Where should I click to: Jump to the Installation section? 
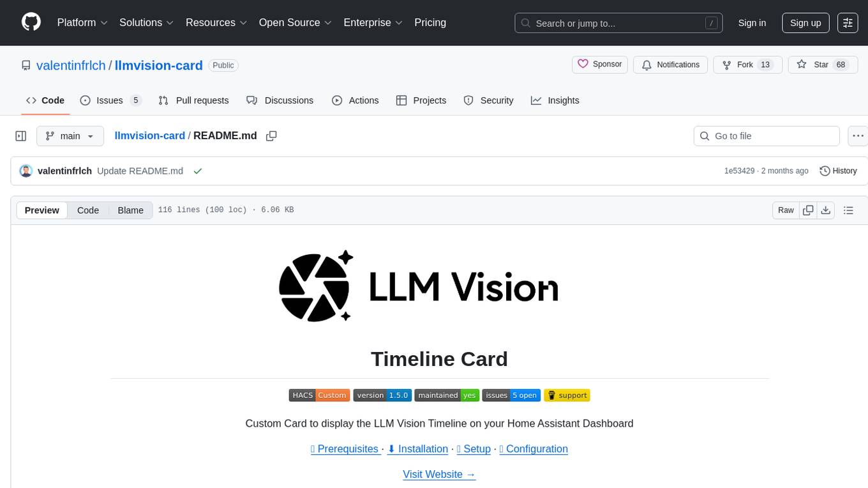point(417,449)
